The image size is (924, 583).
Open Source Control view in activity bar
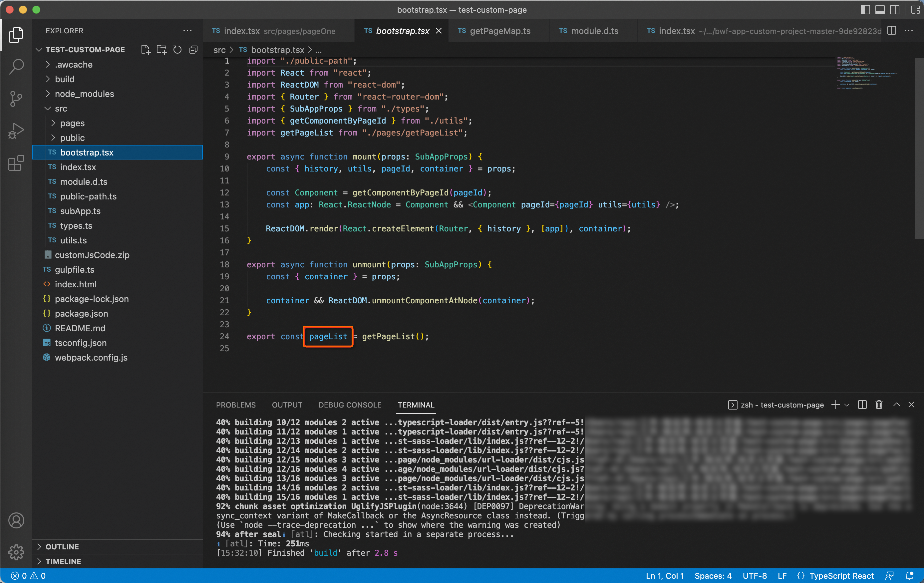16,99
